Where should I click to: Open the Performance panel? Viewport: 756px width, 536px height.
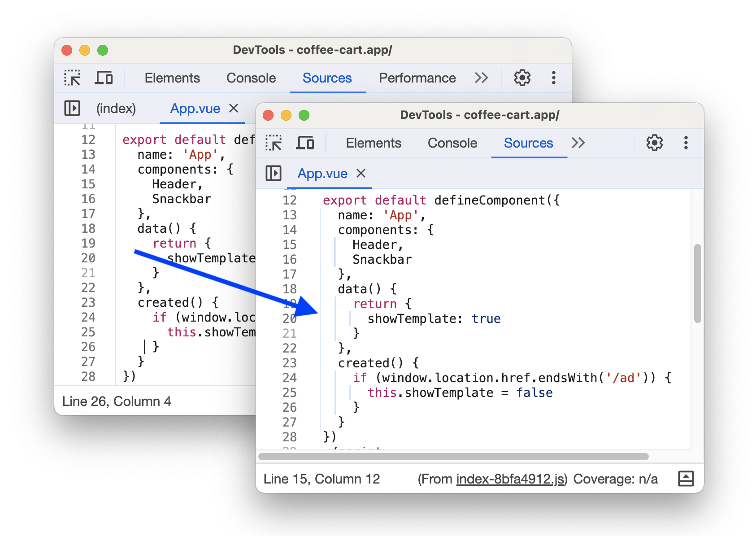pos(417,78)
